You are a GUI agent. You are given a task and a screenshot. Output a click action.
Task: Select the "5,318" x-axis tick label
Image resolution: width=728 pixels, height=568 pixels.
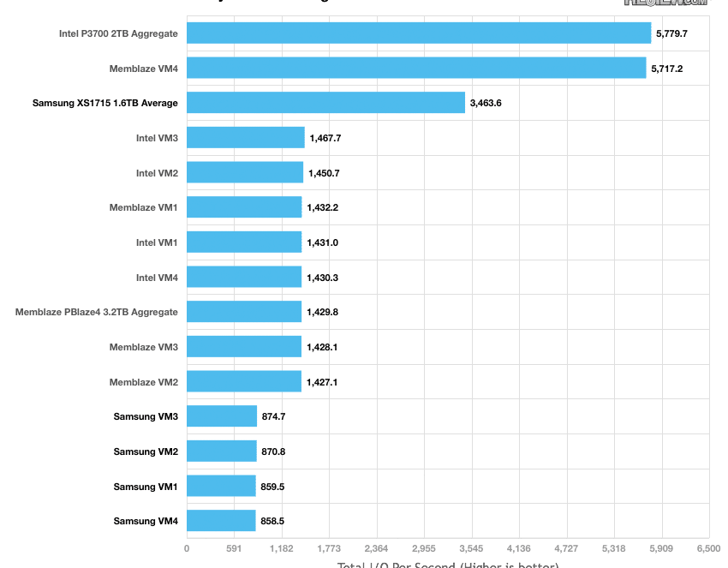(614, 548)
